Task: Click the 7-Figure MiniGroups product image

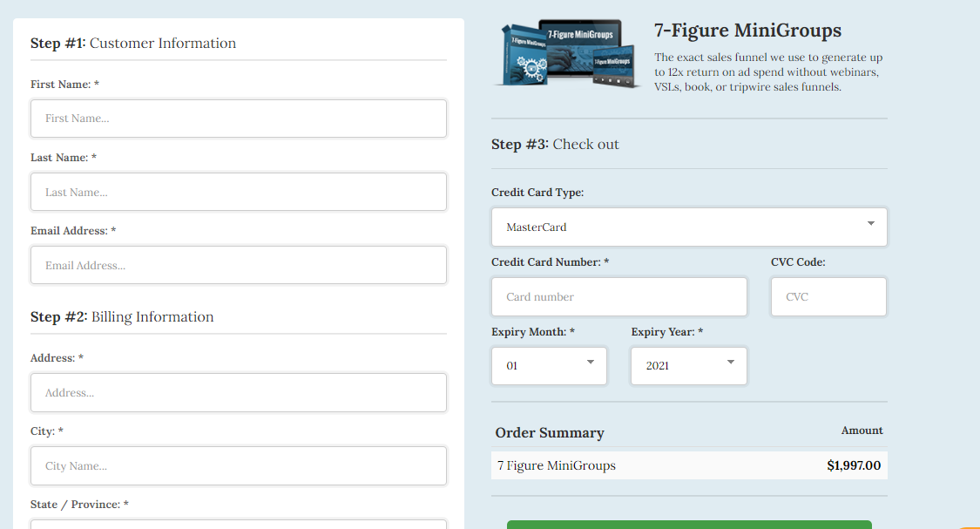Action: tap(567, 53)
